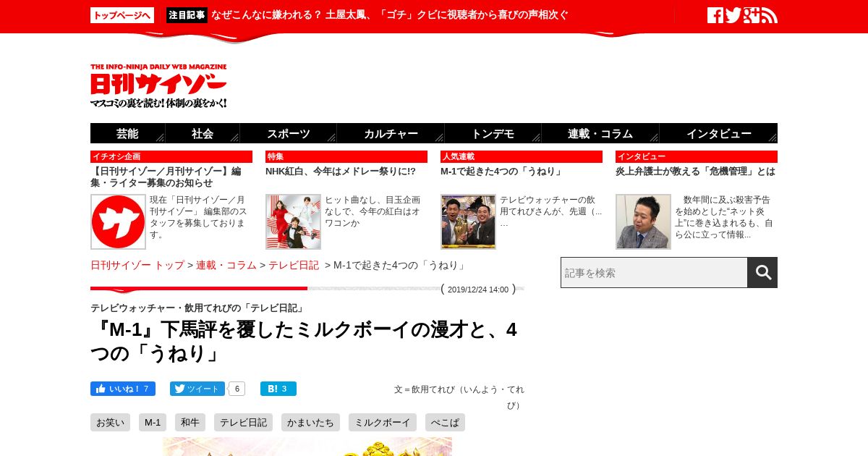Click the red インタビュー section label
The height and width of the screenshot is (456, 868).
(697, 156)
